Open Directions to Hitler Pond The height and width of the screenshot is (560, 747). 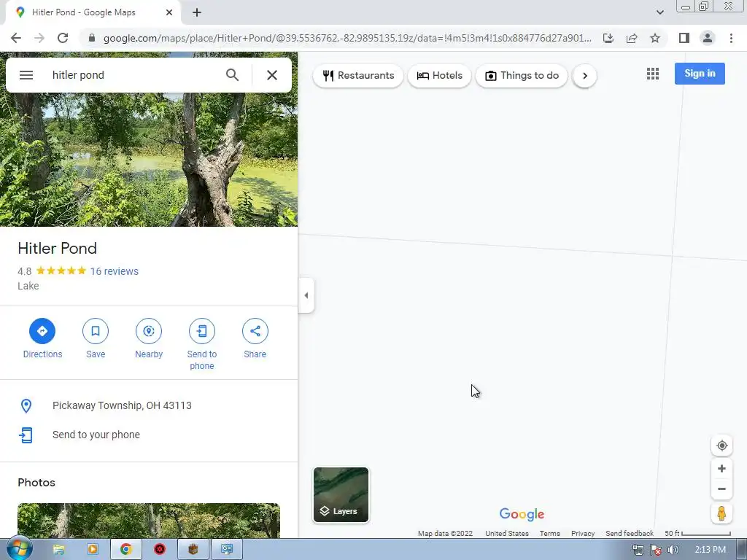point(42,331)
